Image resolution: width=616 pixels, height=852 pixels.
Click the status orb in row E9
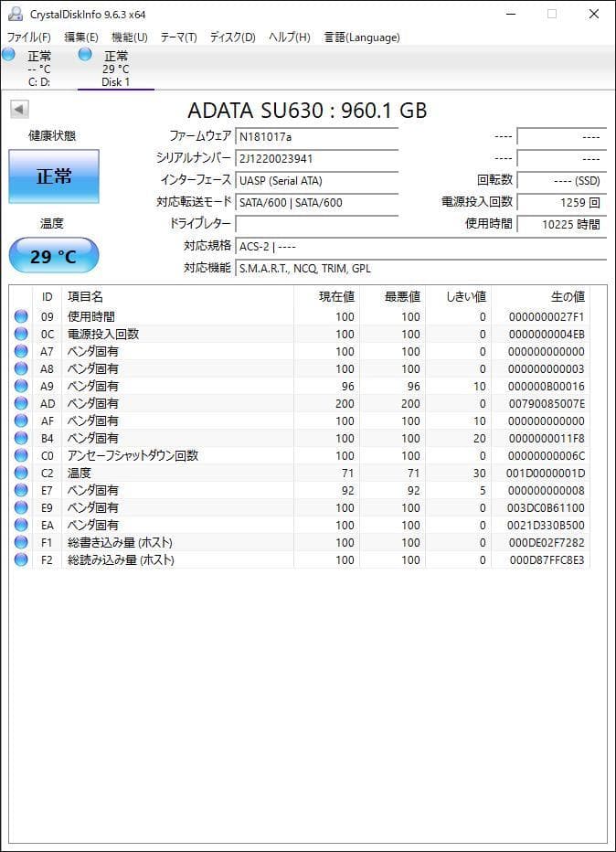tap(21, 507)
